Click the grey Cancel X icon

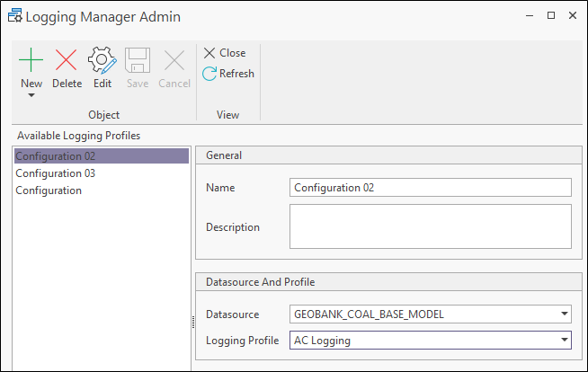coord(174,61)
